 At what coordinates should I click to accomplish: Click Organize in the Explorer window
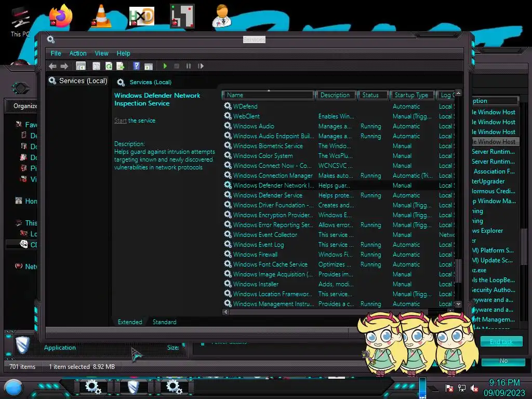(x=25, y=106)
